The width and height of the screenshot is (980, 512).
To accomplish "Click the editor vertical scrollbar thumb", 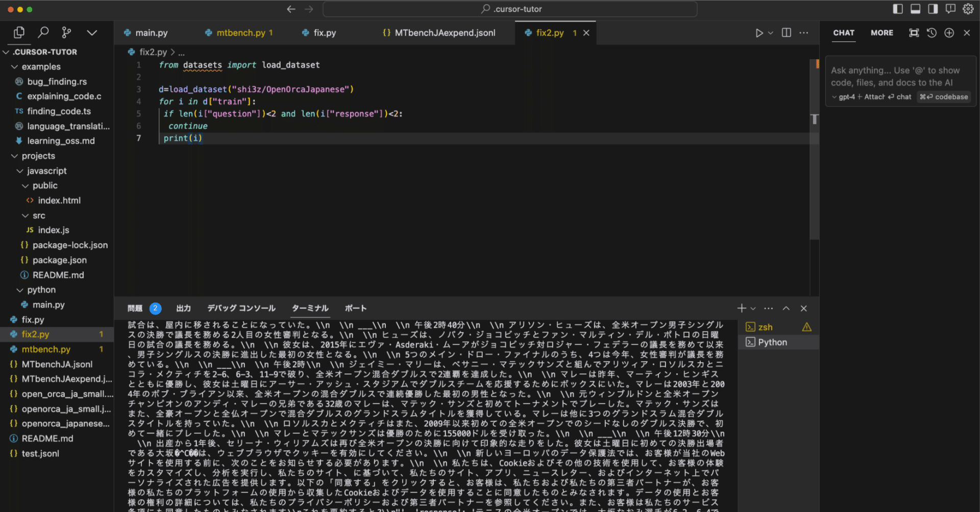I will pos(815,150).
